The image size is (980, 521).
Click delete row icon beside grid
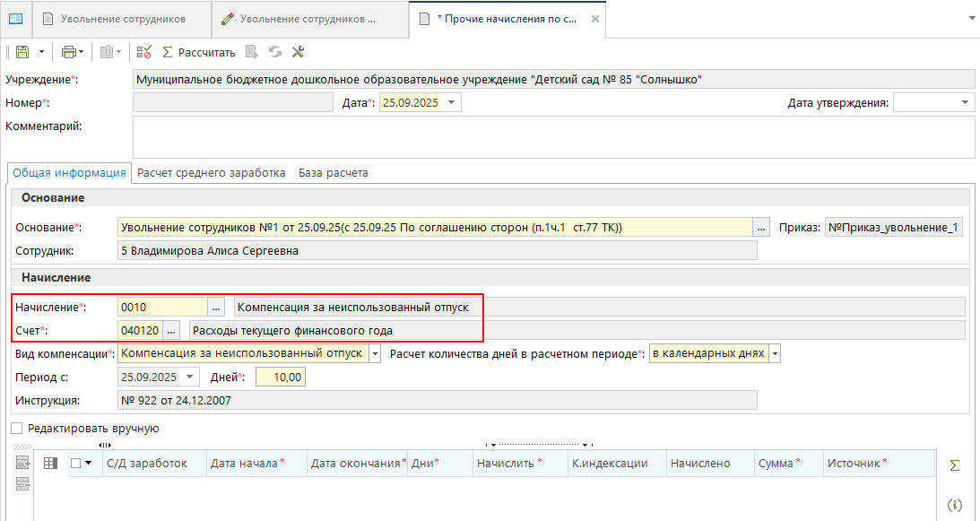[23, 484]
